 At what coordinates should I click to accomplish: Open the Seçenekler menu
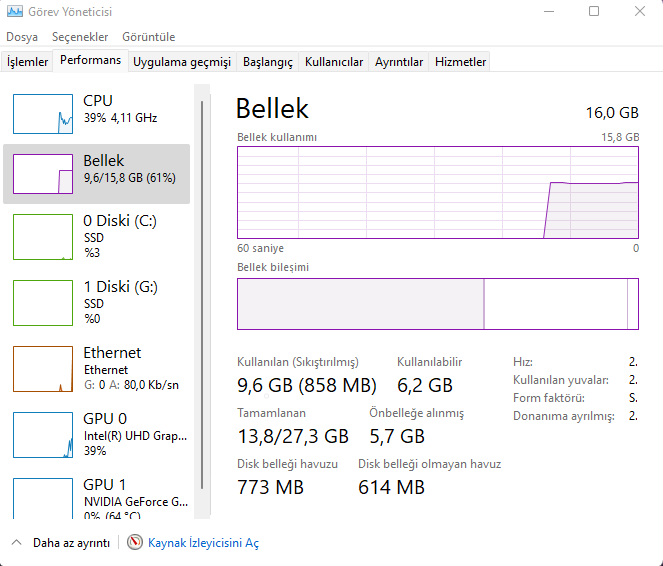click(x=80, y=37)
